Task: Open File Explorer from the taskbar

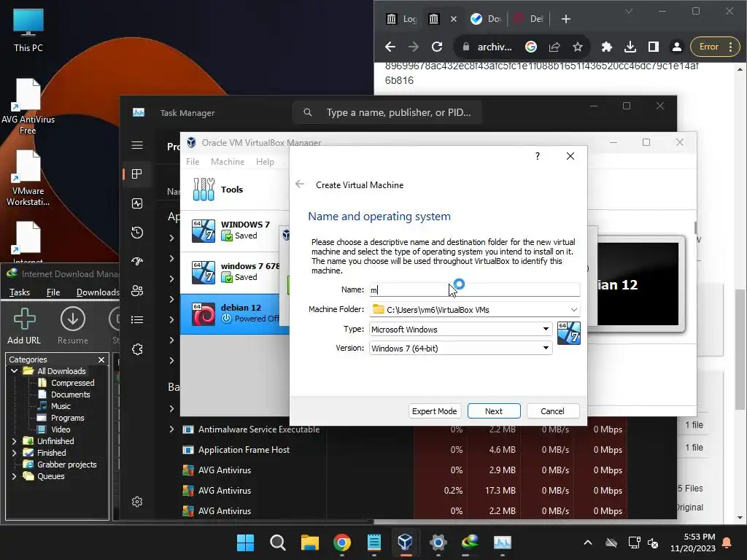Action: coord(309,542)
